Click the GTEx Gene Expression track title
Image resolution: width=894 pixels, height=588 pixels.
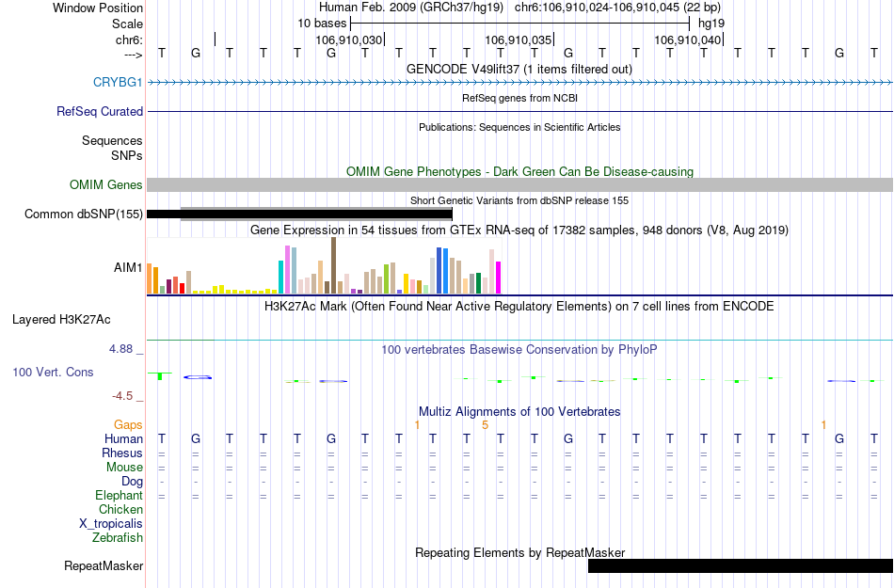tap(519, 230)
